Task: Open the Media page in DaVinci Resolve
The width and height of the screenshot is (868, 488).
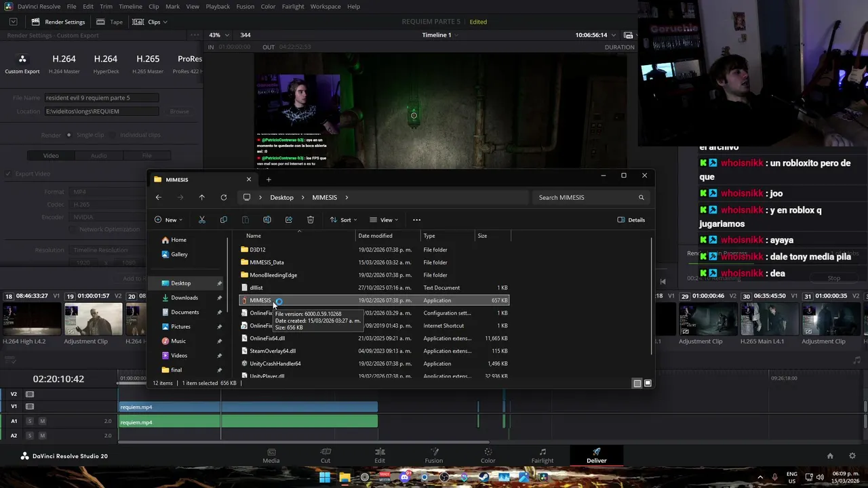Action: point(271,455)
